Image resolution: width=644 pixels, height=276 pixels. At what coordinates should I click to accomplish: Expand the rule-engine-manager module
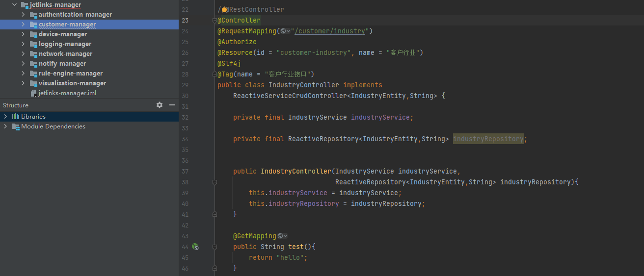(x=23, y=74)
